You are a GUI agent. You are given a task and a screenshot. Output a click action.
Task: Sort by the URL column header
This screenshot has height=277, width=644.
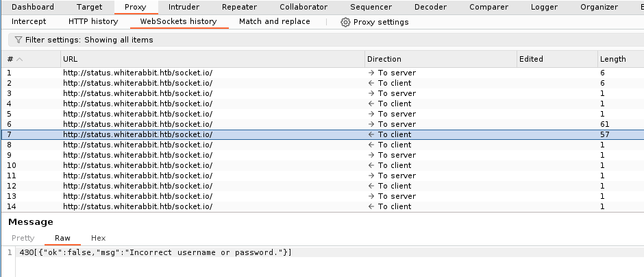(70, 59)
